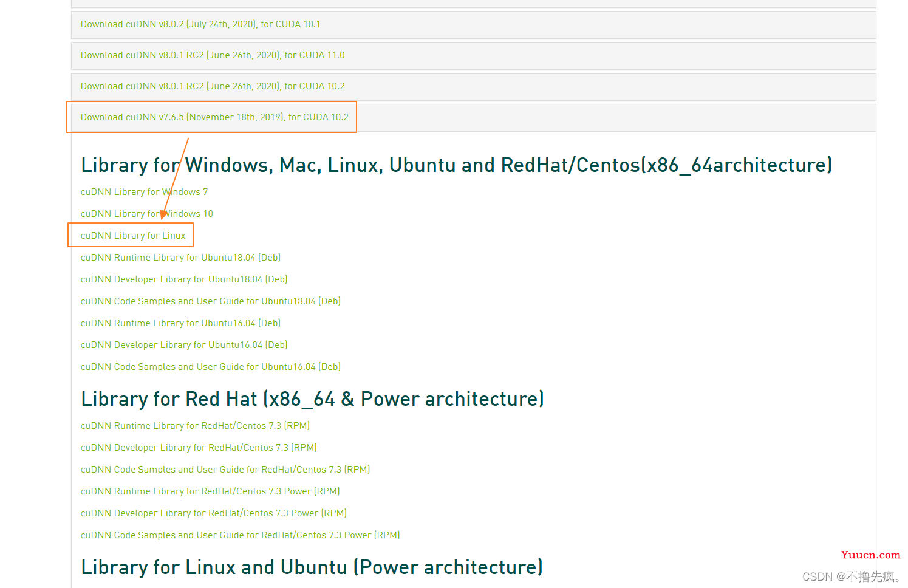The image size is (908, 588).
Task: Open cuDNN Runtime Library for Ubuntu18.04 (Deb)
Action: 180,258
